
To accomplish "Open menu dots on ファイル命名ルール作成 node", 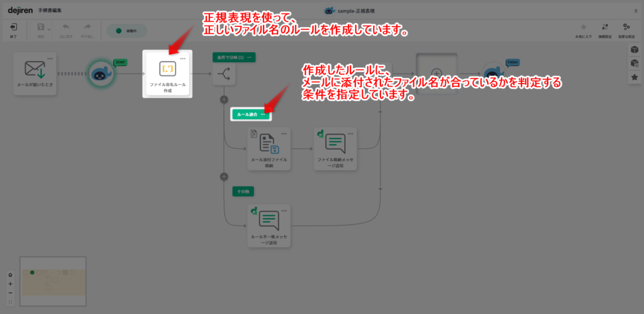I will (183, 58).
